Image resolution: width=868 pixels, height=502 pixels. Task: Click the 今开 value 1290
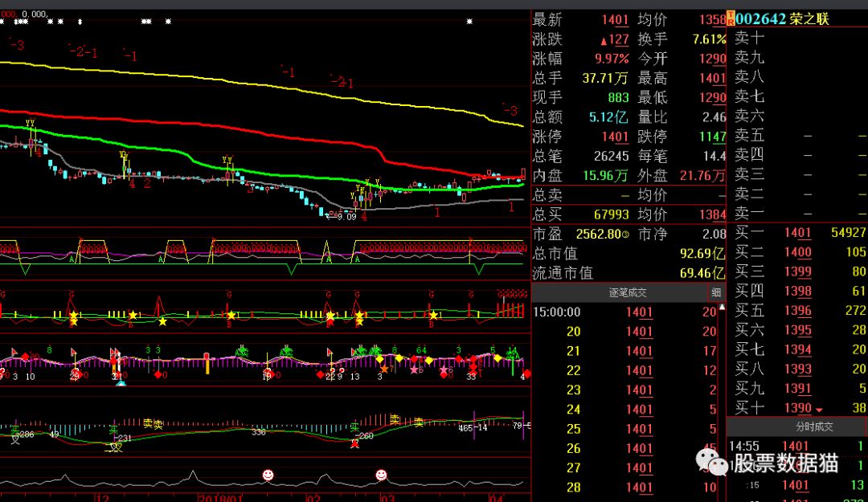[x=712, y=59]
